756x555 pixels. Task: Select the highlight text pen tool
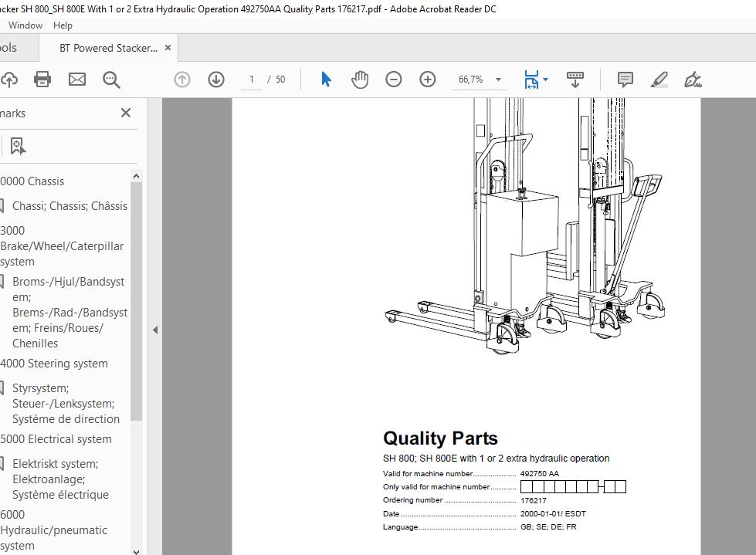[x=659, y=80]
